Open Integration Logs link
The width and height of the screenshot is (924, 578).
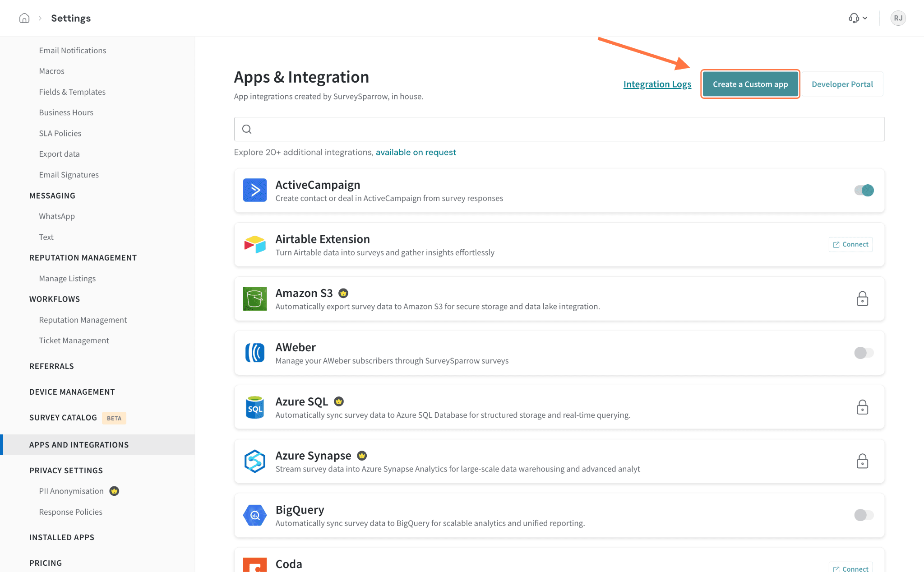(657, 84)
